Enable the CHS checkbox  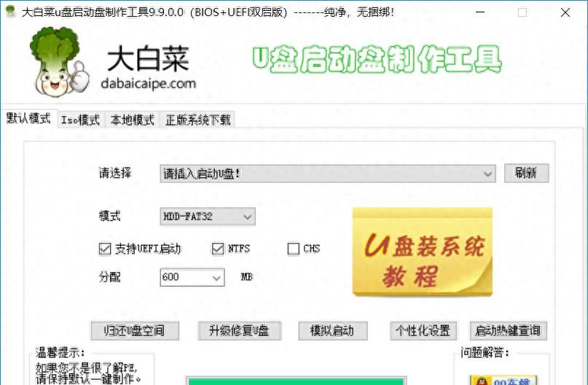tap(293, 249)
